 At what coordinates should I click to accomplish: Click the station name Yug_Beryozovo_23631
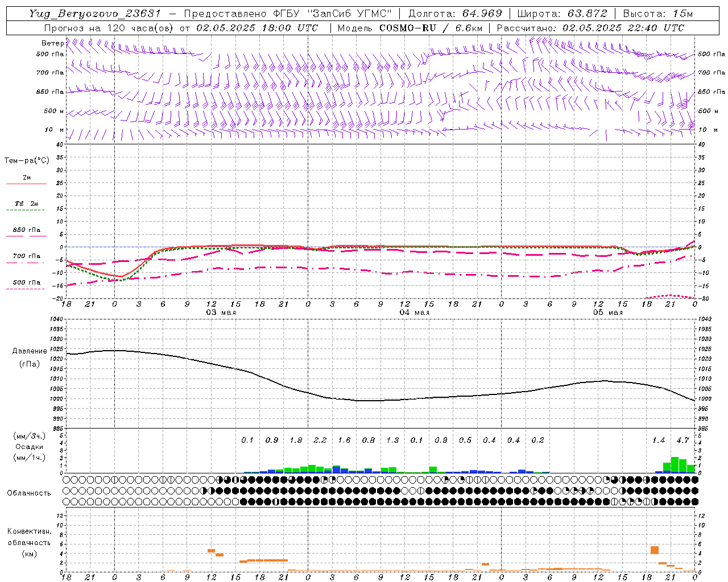[x=97, y=14]
